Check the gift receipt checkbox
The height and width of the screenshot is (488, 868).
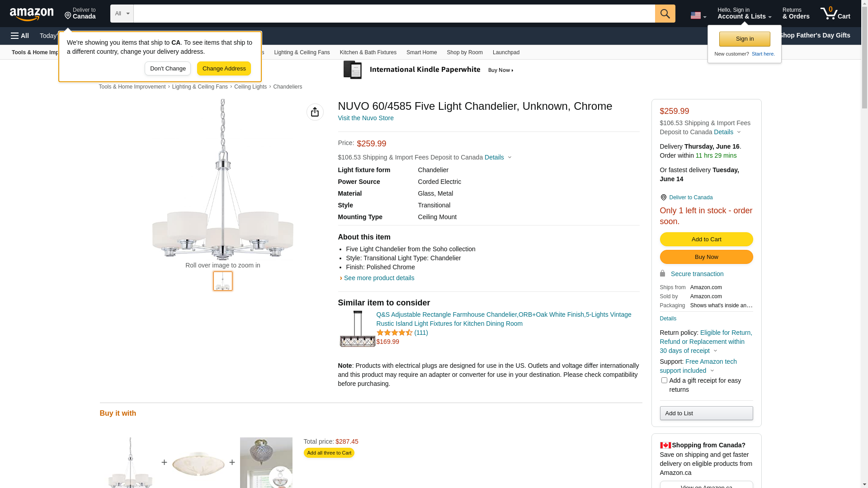coord(664,380)
